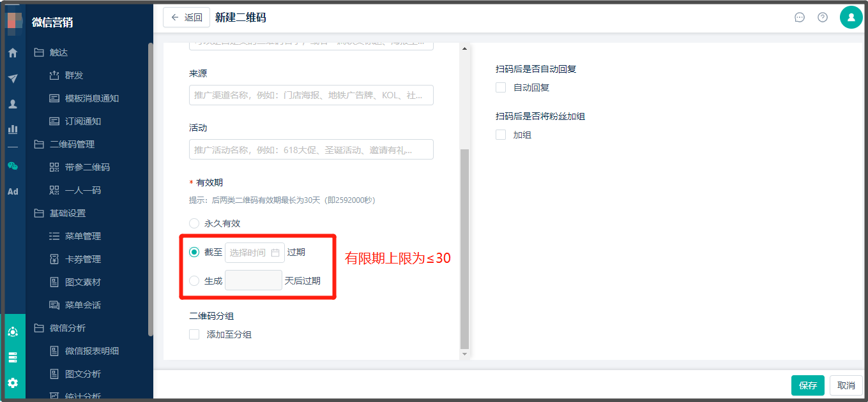Image resolution: width=868 pixels, height=402 pixels.
Task: Open the Ad icon in sidebar
Action: [12, 191]
